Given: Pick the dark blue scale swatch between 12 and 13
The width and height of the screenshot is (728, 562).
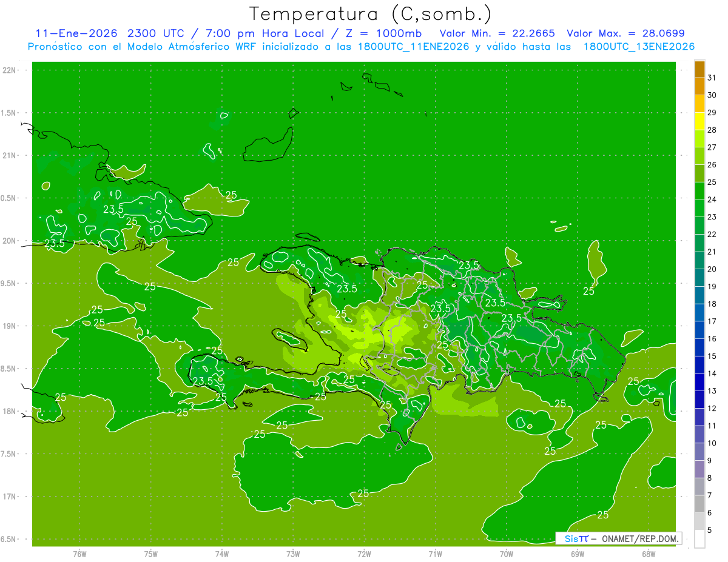Looking at the screenshot, I should pyautogui.click(x=699, y=400).
